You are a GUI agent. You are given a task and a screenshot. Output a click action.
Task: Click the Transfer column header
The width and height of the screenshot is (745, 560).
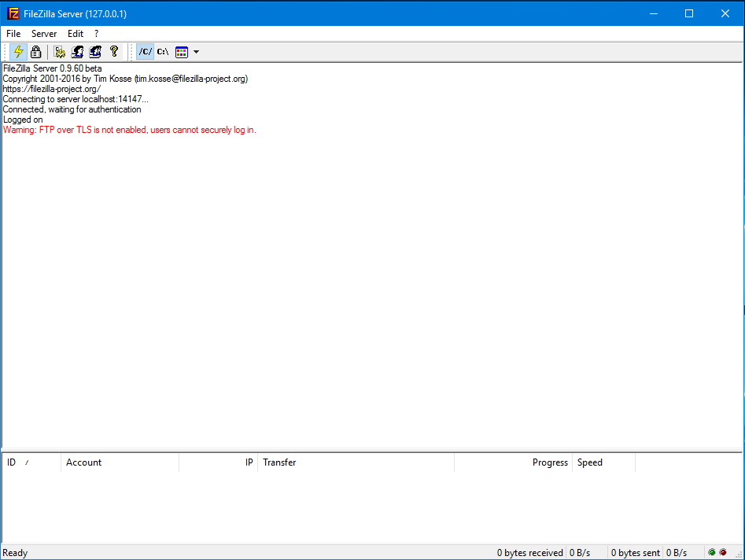pyautogui.click(x=279, y=462)
